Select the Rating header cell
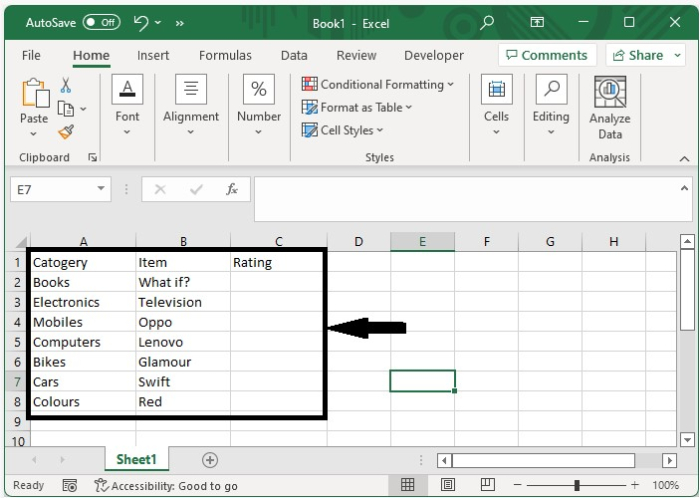 276,262
